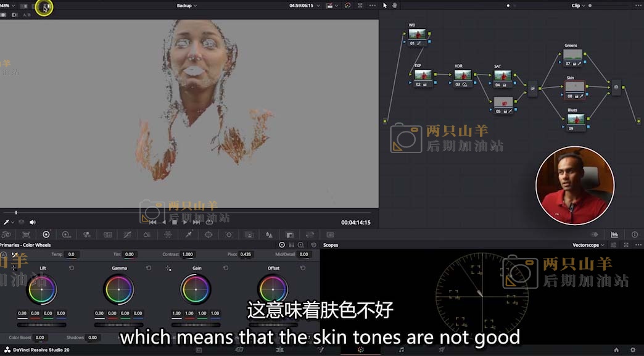Switch to the Fairlight page tab
Image resolution: width=644 pixels, height=356 pixels.
[401, 350]
